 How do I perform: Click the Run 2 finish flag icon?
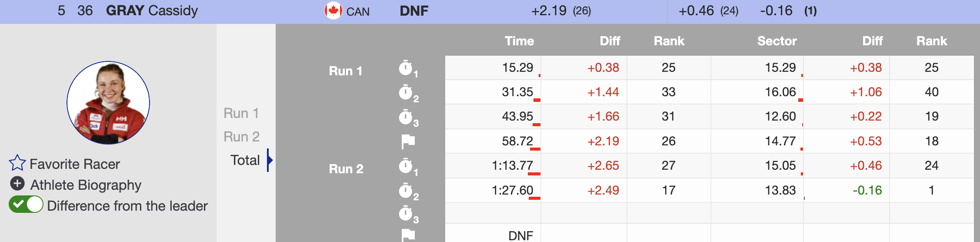[x=408, y=235]
